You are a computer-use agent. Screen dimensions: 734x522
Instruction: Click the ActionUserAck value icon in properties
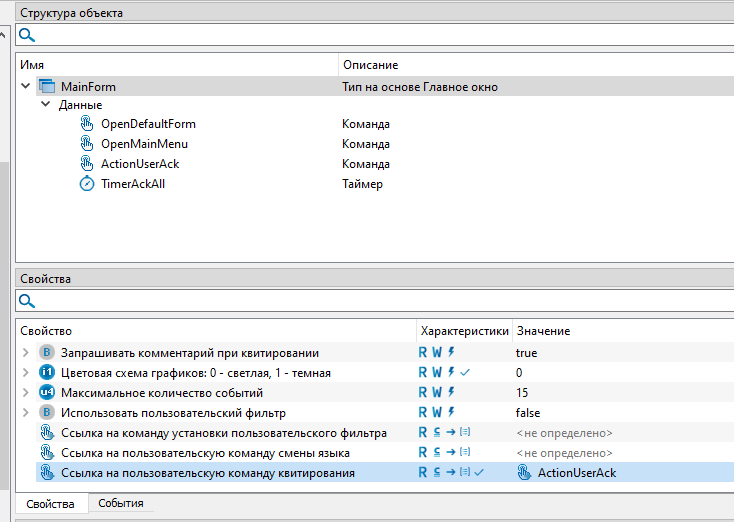524,472
